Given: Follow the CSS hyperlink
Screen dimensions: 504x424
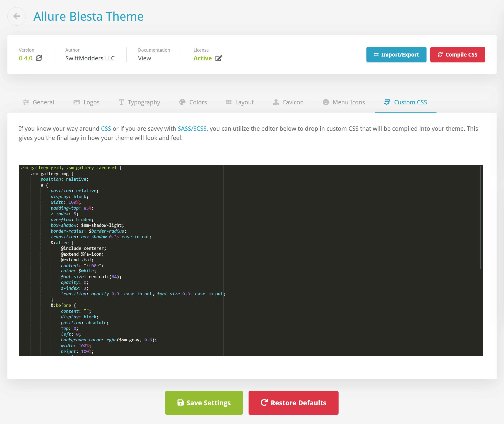Looking at the screenshot, I should click(106, 128).
